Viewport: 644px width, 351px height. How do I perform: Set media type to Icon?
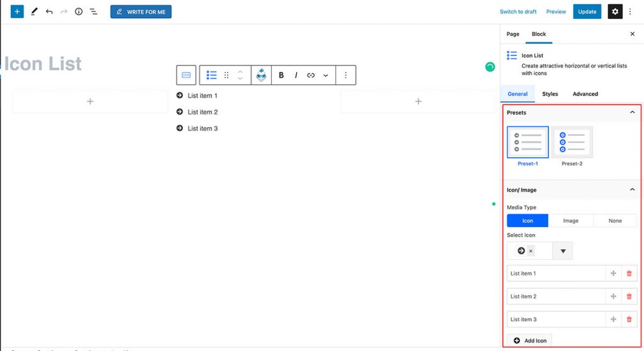click(x=528, y=221)
